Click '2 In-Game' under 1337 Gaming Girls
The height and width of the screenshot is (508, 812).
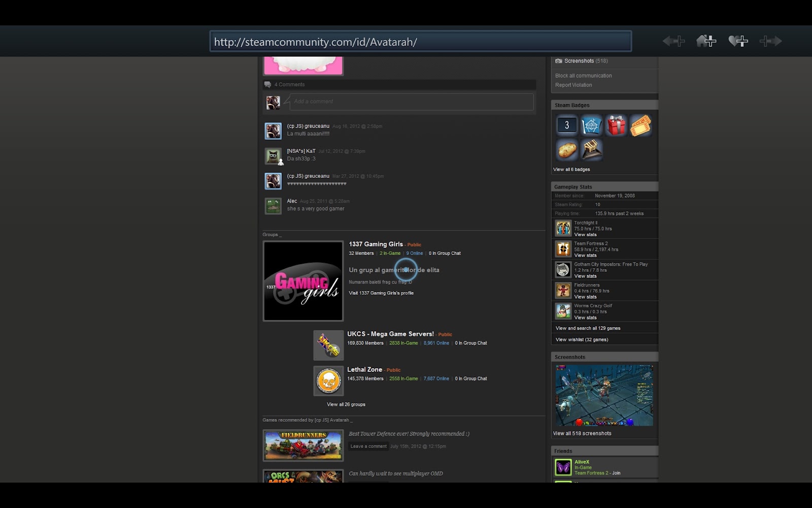[390, 253]
